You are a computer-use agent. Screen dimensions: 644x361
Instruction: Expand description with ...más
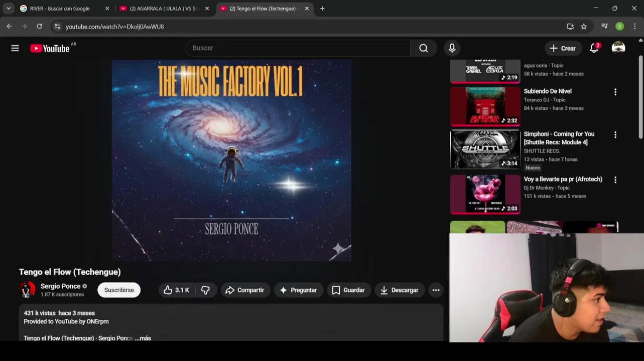[x=143, y=338]
